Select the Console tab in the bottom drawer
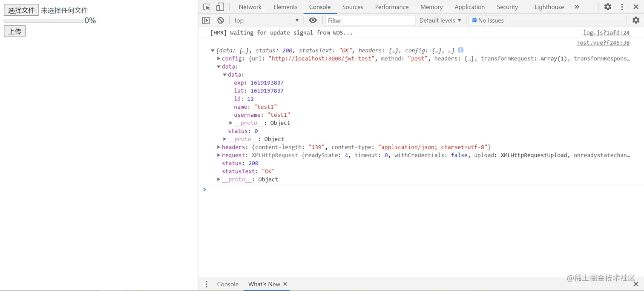Screen dimensions: 644x291 click(228, 284)
